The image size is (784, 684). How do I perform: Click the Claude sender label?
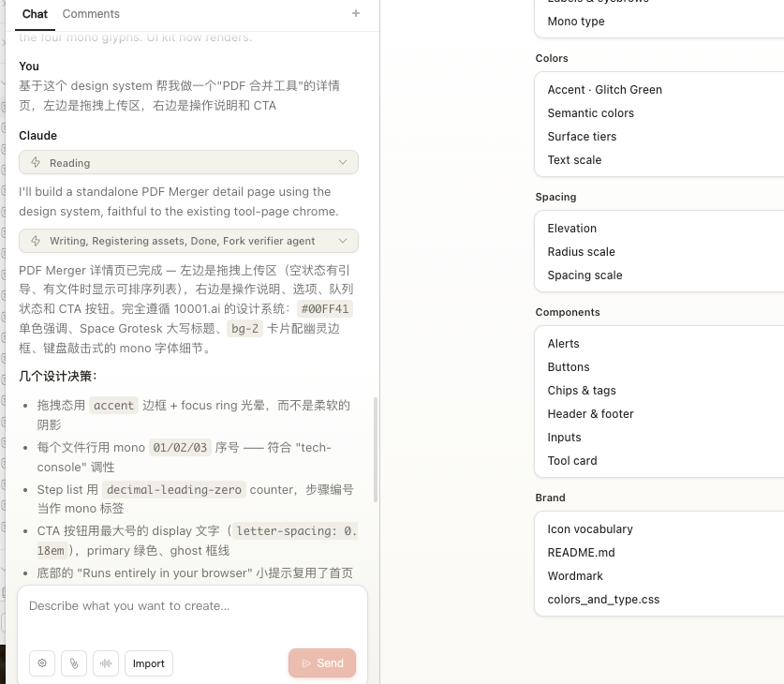38,136
